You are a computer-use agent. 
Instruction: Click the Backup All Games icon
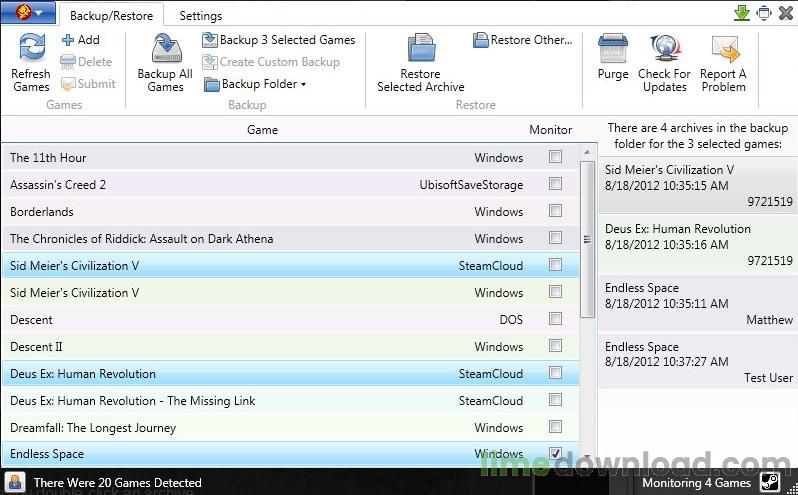(166, 49)
